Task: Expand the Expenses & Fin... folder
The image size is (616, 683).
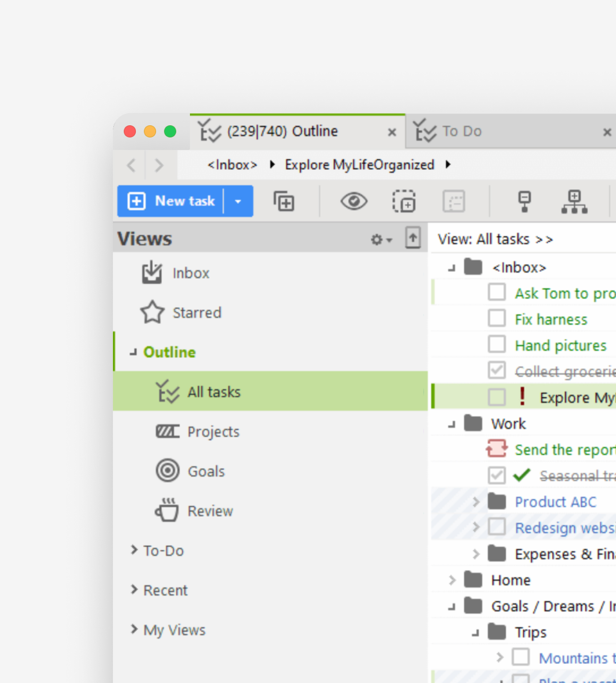Action: click(x=476, y=554)
